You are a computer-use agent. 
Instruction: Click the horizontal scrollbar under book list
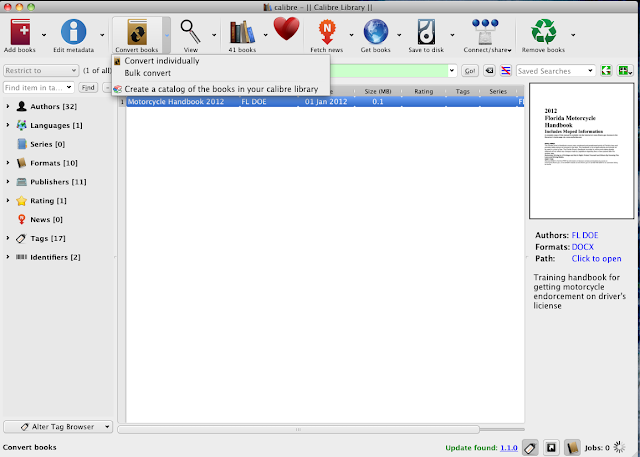tap(298, 429)
